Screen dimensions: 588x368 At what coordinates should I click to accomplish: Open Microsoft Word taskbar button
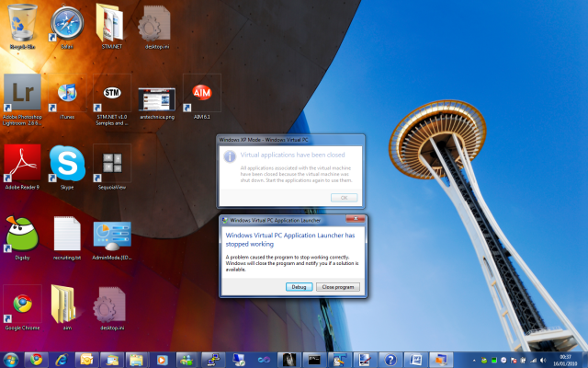tap(415, 360)
